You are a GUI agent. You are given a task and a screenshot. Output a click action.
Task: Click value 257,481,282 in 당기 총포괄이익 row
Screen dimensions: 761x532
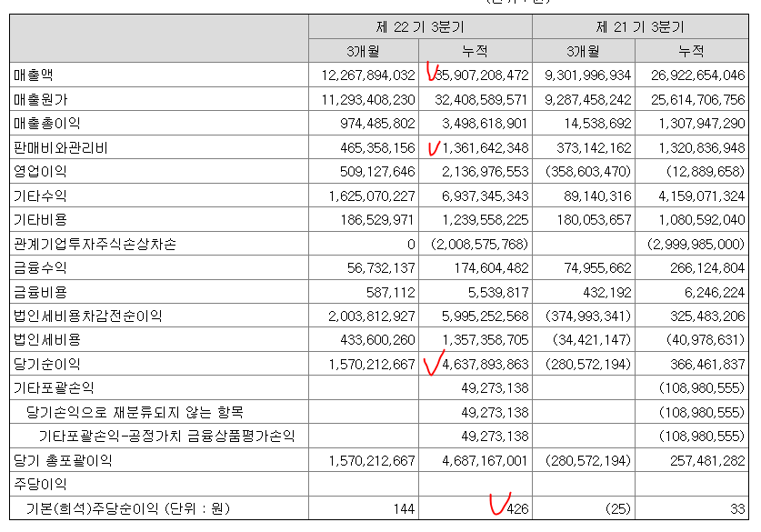click(x=707, y=460)
